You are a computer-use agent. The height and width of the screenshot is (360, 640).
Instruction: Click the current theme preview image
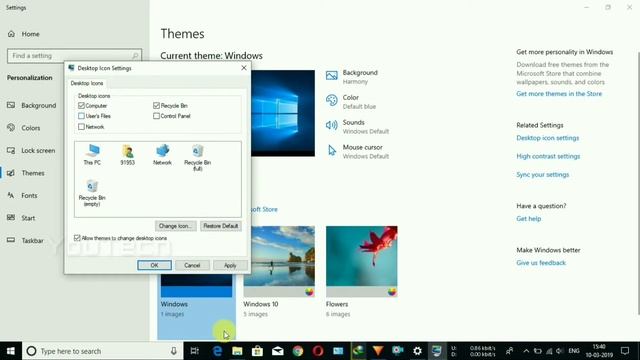coord(282,113)
